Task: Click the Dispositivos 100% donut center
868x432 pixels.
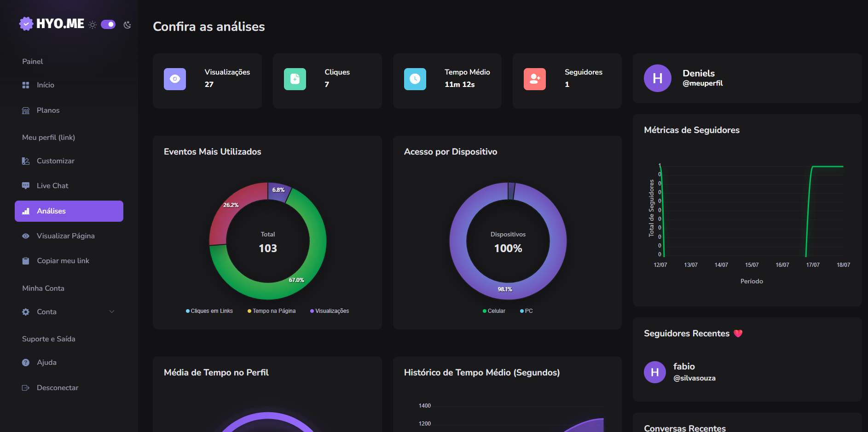Action: click(508, 242)
